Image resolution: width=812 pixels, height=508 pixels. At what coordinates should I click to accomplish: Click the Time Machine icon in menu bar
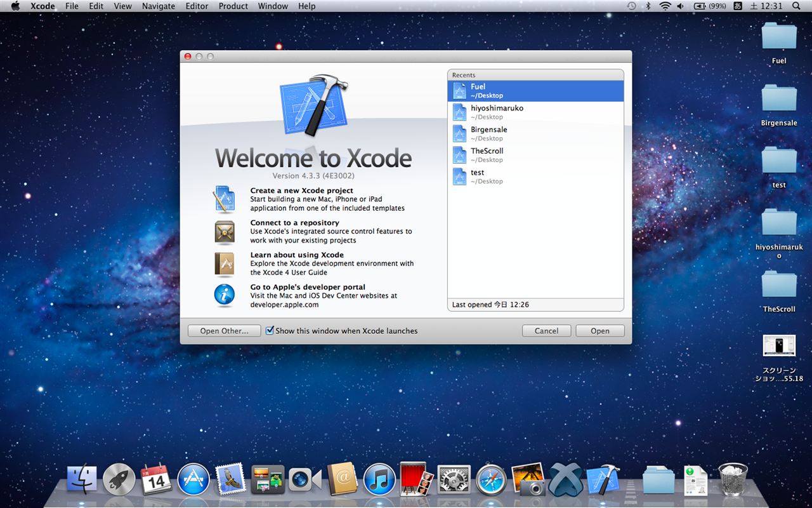632,6
